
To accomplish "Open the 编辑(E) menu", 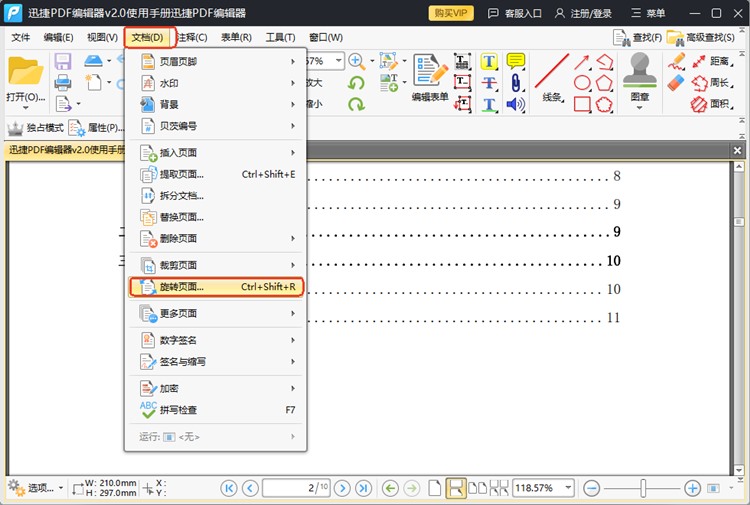I will (x=58, y=37).
